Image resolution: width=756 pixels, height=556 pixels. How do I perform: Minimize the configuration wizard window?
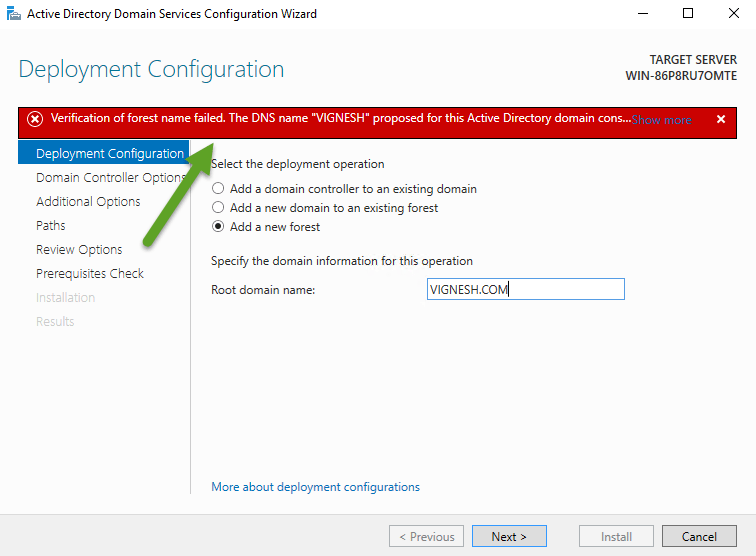coord(641,14)
